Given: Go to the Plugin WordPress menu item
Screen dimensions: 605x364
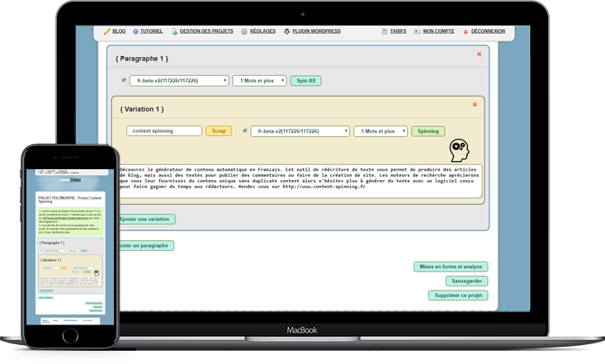Looking at the screenshot, I should pyautogui.click(x=316, y=31).
